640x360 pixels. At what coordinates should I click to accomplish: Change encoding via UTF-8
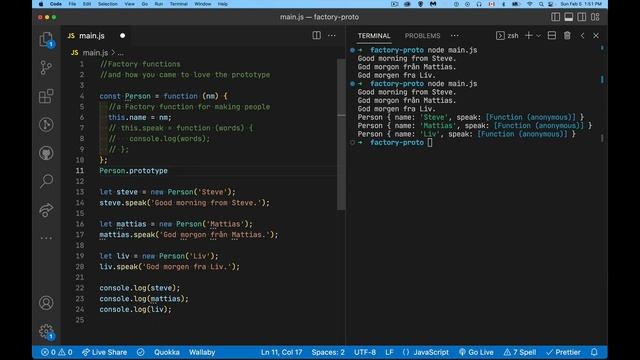tap(365, 352)
